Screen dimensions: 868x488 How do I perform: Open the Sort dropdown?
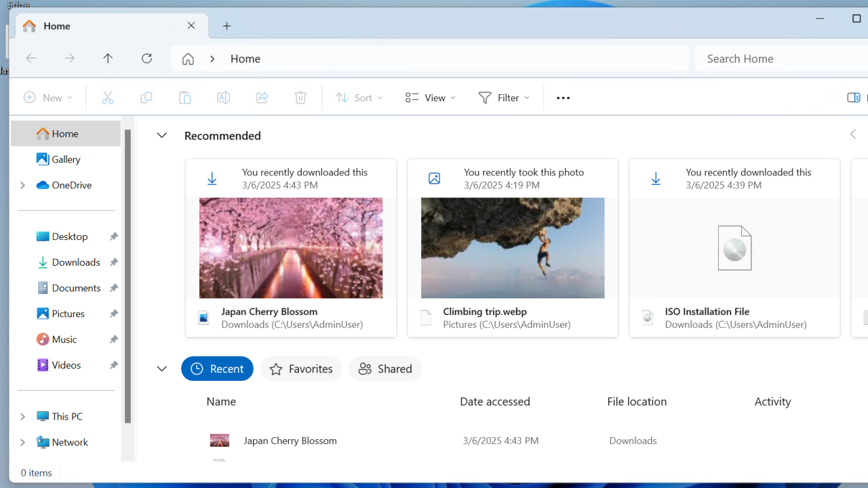click(x=359, y=98)
